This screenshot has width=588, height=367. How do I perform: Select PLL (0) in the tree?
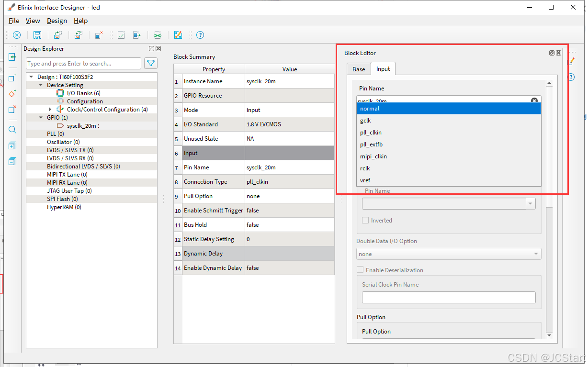click(x=56, y=134)
